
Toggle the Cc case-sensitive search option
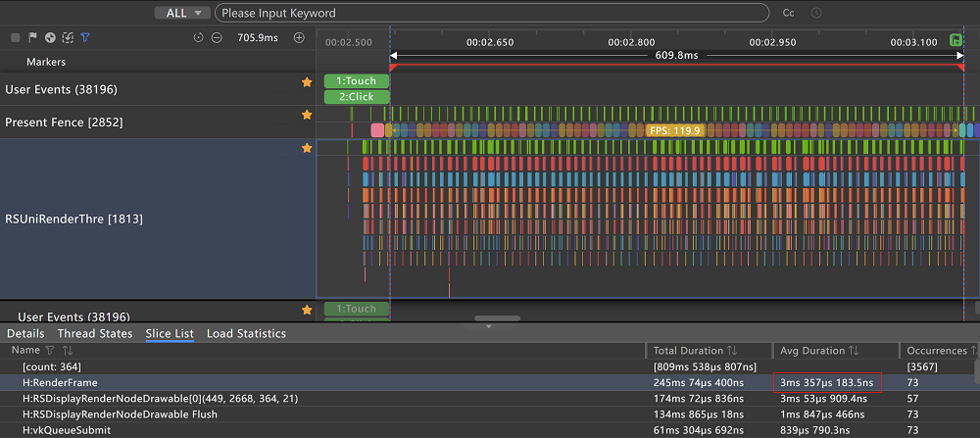tap(789, 13)
